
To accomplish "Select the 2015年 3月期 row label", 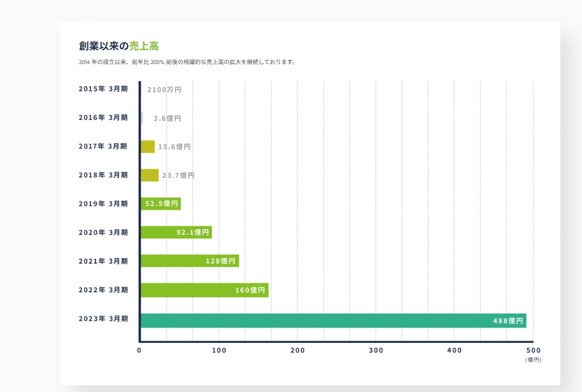I will click(103, 89).
